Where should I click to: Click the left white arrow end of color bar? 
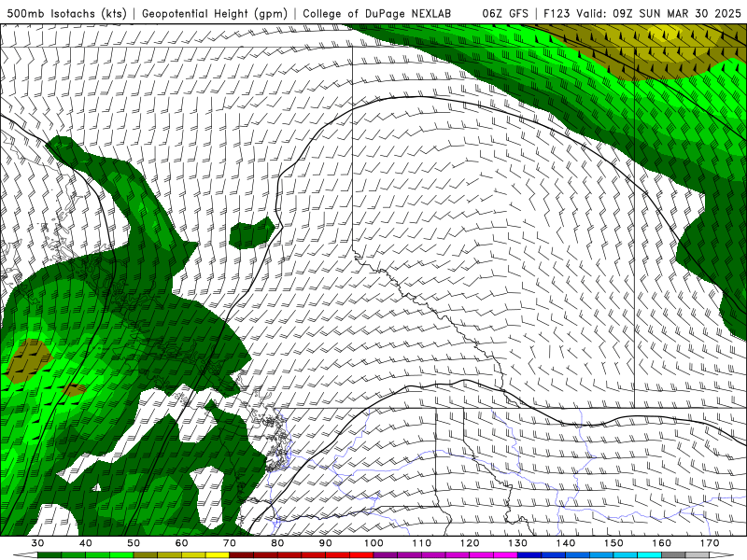click(25, 555)
